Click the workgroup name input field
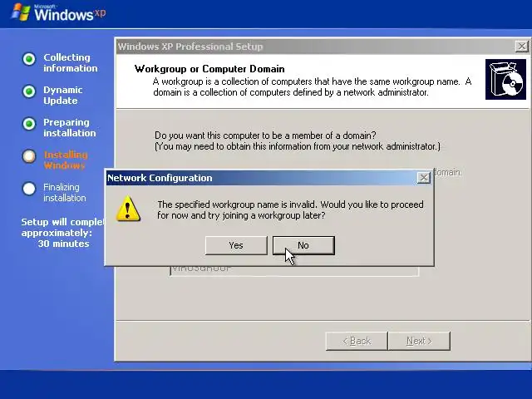532x399 pixels. pyautogui.click(x=294, y=270)
